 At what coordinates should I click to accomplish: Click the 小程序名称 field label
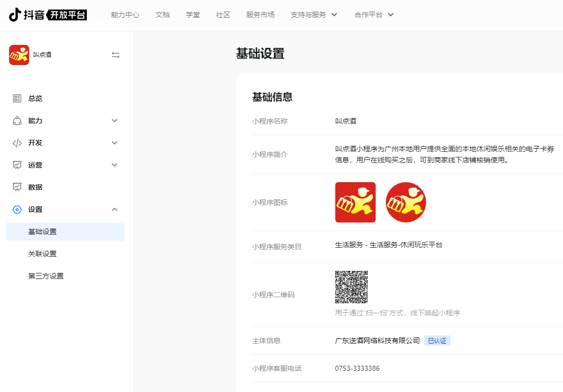point(270,121)
